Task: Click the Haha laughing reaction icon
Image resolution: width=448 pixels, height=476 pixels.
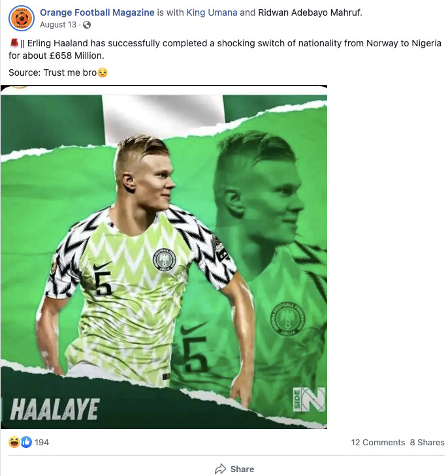Action: click(14, 442)
